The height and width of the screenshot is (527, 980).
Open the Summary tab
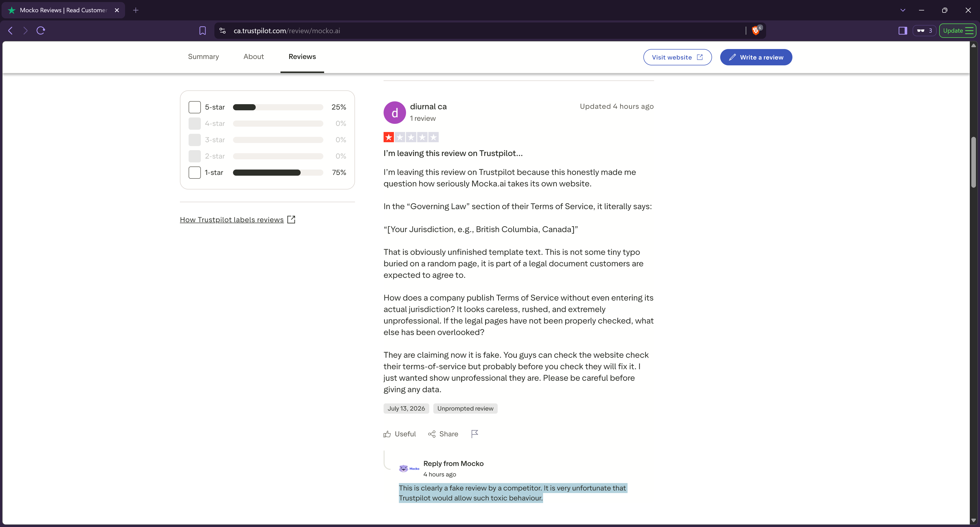tap(203, 57)
